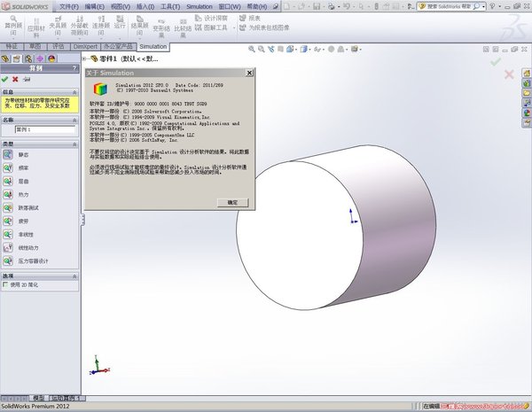This screenshot has width=532, height=412.
Task: Collapse the 名称 section
Action: [x=74, y=120]
